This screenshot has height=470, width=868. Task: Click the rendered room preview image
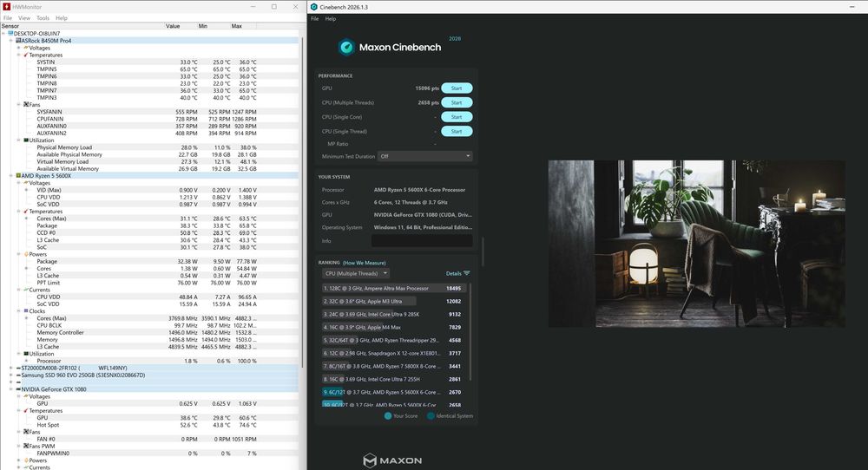click(696, 244)
